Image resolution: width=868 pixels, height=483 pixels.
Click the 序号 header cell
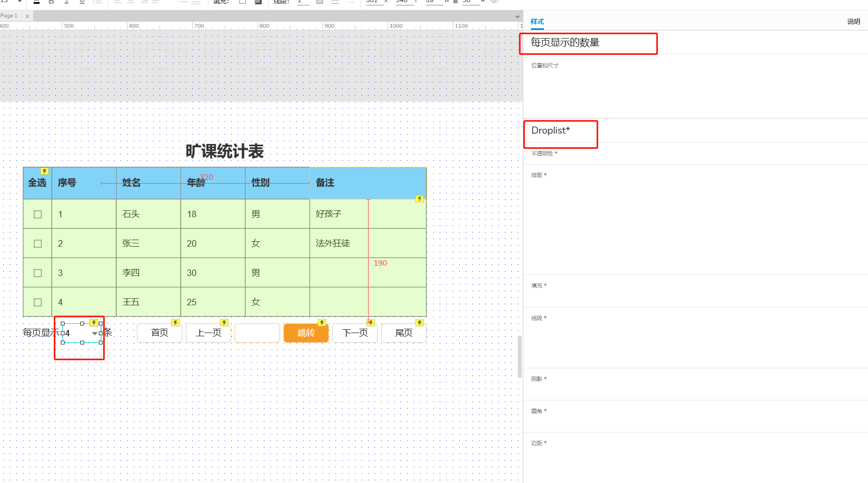(84, 183)
